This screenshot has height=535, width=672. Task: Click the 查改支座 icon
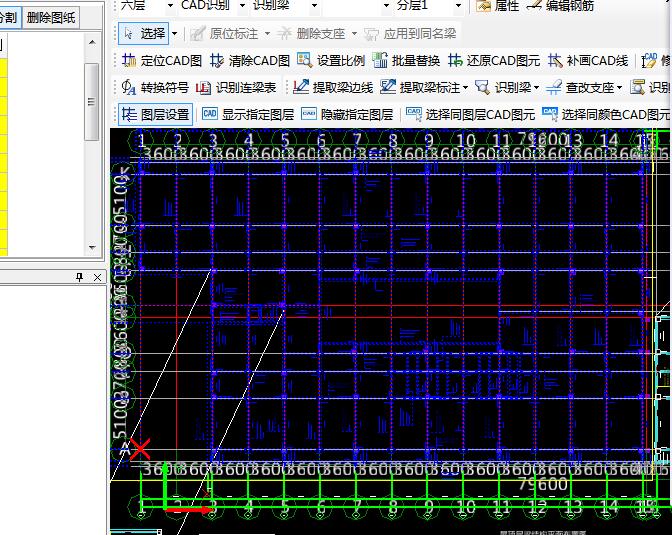[554, 87]
